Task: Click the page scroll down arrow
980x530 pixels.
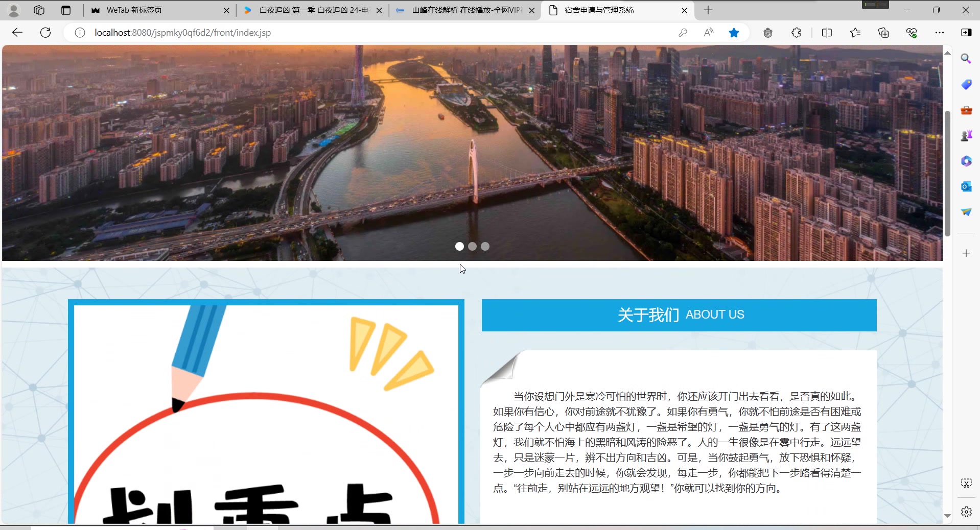Action: [947, 516]
